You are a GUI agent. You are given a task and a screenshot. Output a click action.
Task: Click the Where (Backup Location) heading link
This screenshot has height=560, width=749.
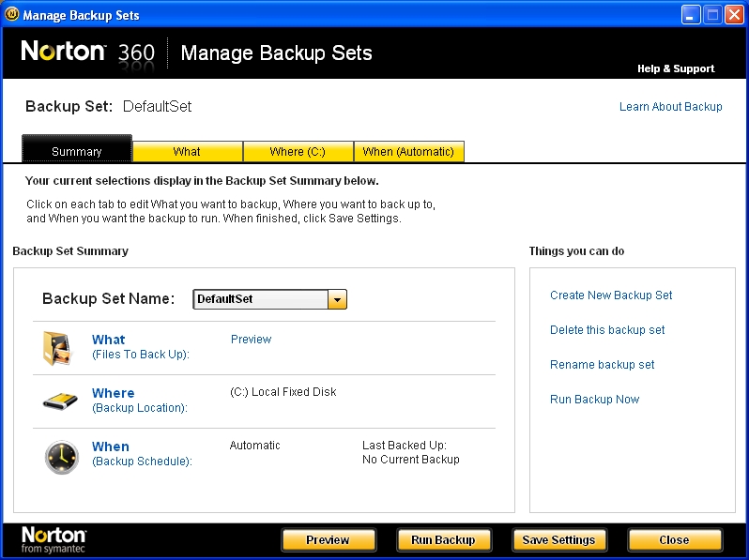click(x=140, y=401)
